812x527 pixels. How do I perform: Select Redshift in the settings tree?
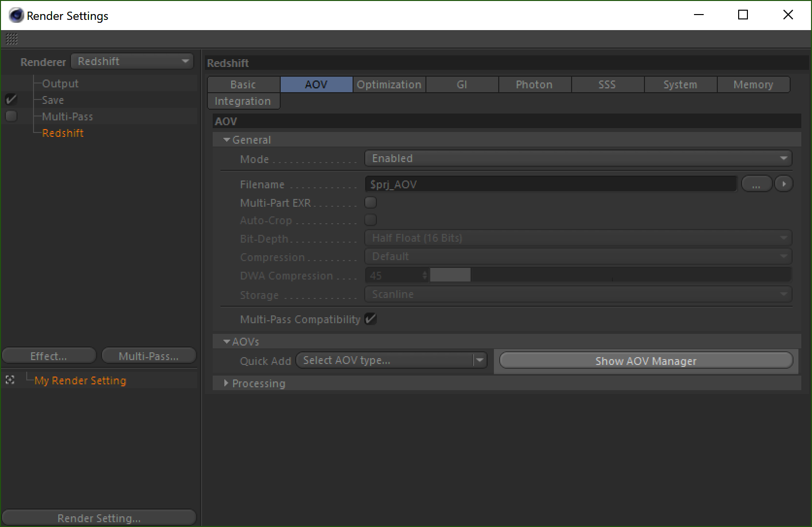63,133
